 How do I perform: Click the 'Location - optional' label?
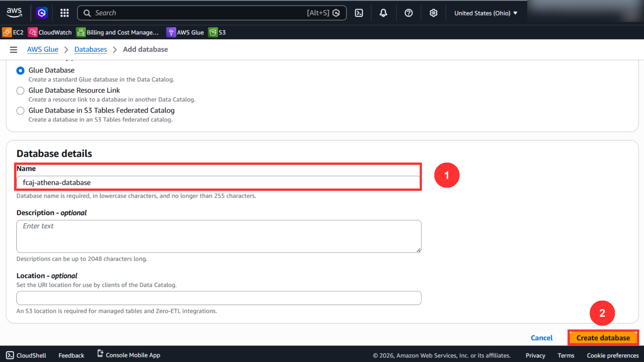coord(47,276)
